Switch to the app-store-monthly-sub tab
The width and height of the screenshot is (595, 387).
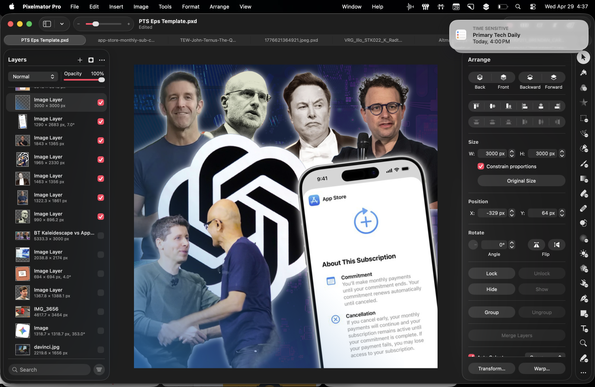pos(126,40)
